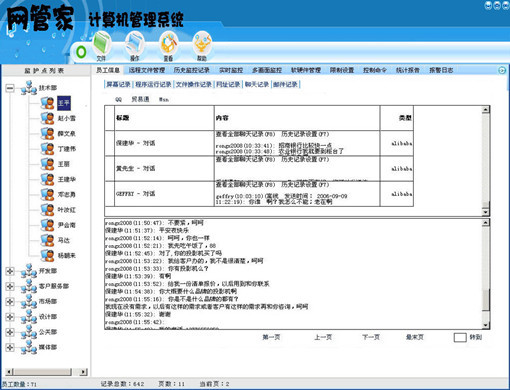Expand the 客户服务部 tree node

point(10,286)
